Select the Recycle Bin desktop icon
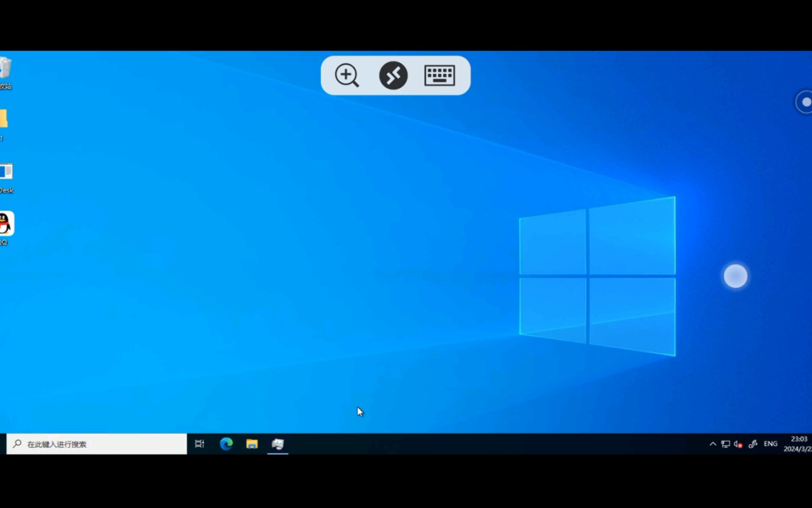Viewport: 812px width, 508px height. pyautogui.click(x=6, y=73)
